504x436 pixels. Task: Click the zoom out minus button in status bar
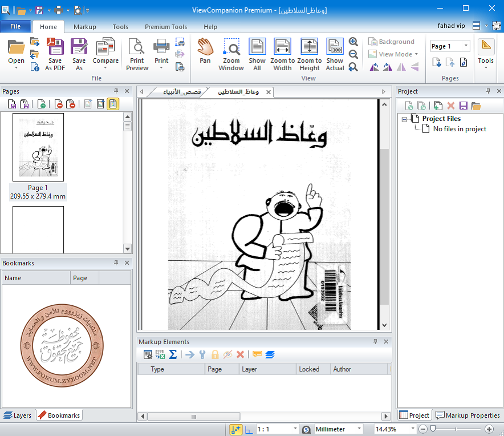click(x=423, y=429)
